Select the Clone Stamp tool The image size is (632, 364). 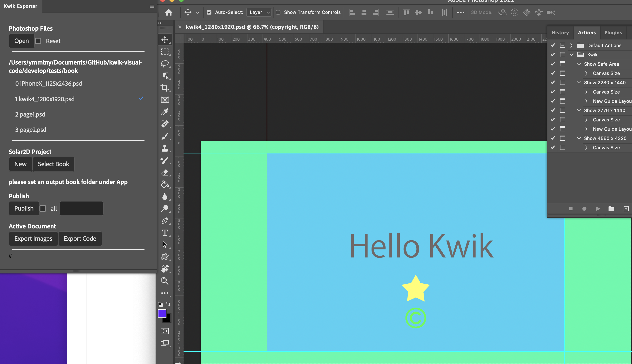pyautogui.click(x=165, y=148)
